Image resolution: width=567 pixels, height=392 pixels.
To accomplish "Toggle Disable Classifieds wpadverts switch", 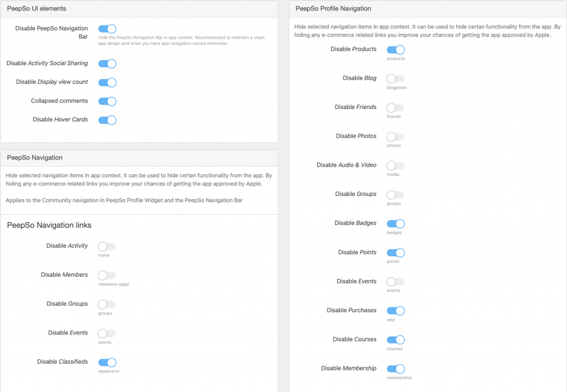I will 107,362.
